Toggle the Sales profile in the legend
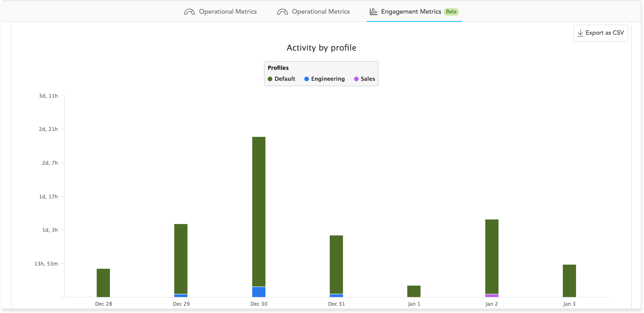 [364, 79]
